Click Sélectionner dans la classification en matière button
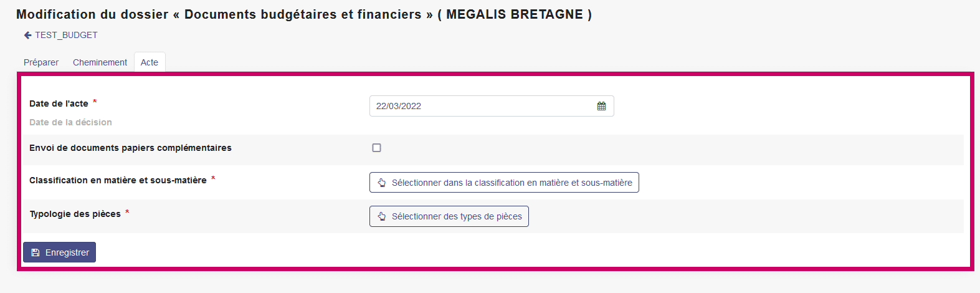This screenshot has width=980, height=293. pyautogui.click(x=504, y=183)
